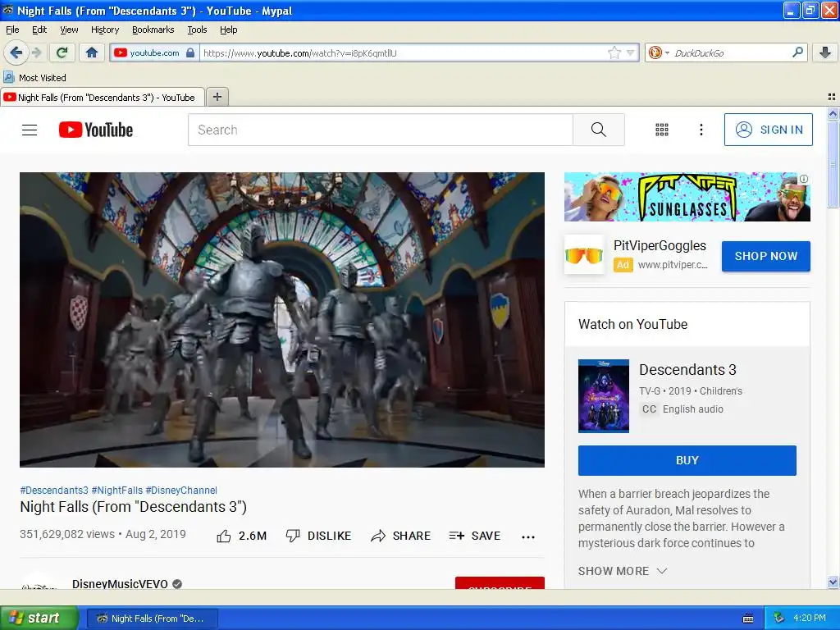The image size is (840, 630).
Task: Click the PitViperGoggles advertiser name
Action: point(660,245)
